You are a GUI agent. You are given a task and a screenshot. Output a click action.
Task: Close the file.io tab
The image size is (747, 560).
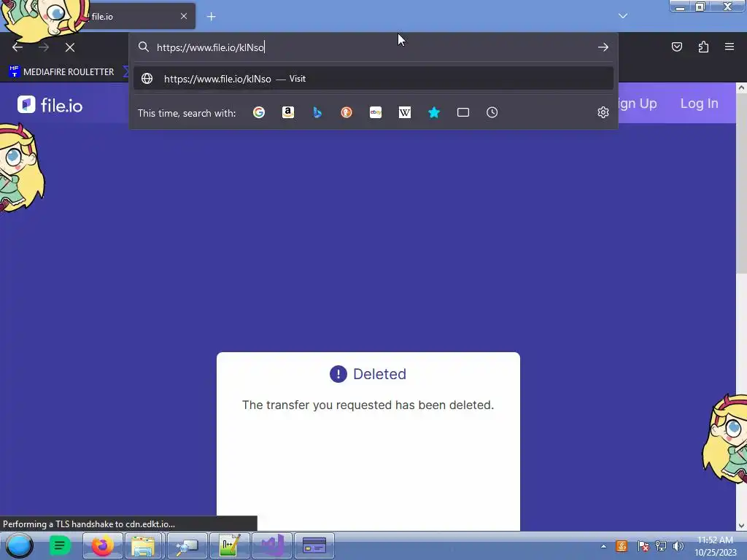(x=184, y=16)
